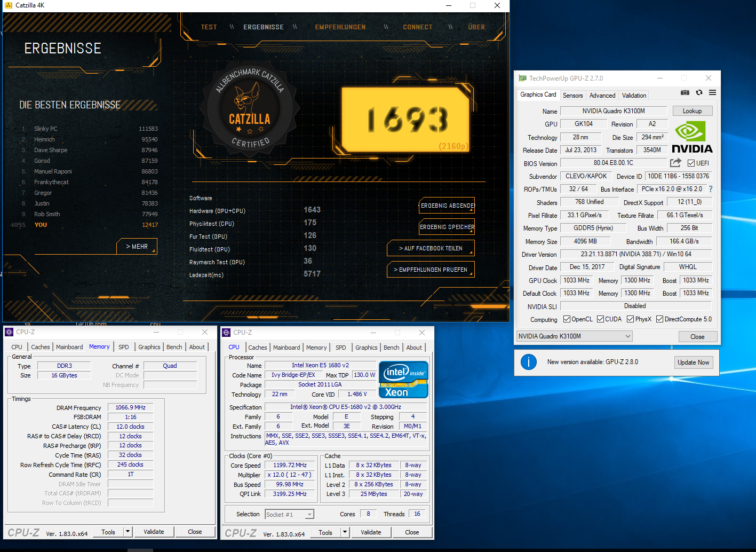The height and width of the screenshot is (552, 756).
Task: Click the GPU-Z refresh icon
Action: [699, 92]
